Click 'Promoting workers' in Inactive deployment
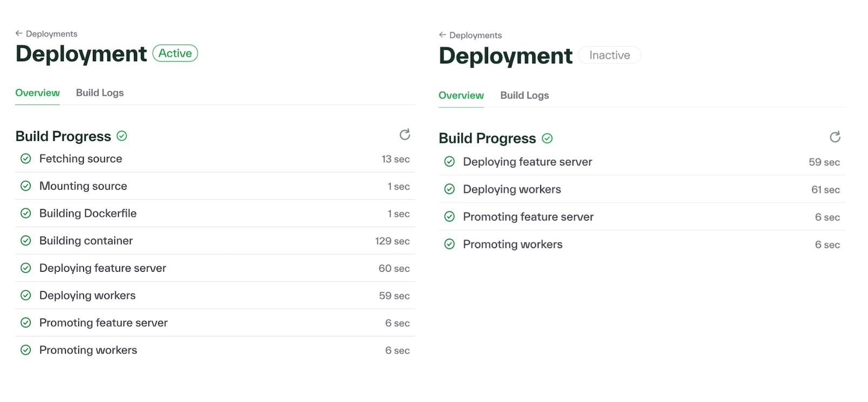 point(513,244)
